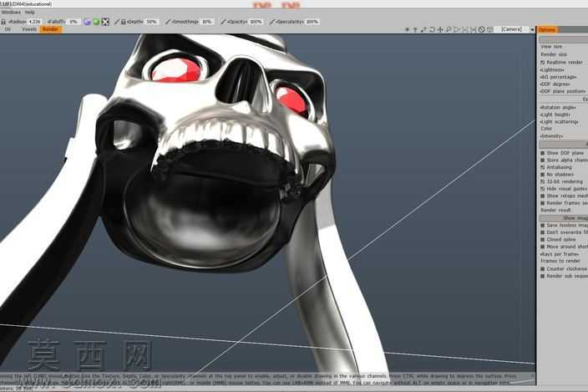Toggle the lock icon beside Depth

point(123,22)
